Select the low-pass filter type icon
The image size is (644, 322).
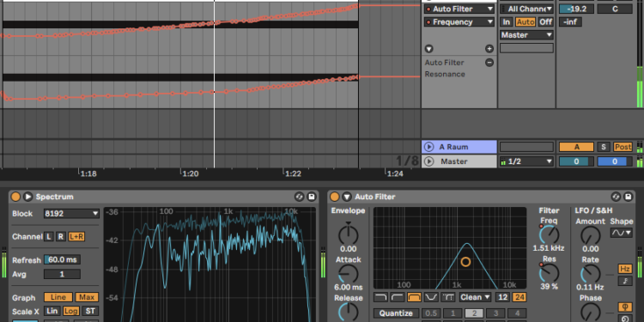[x=380, y=297]
